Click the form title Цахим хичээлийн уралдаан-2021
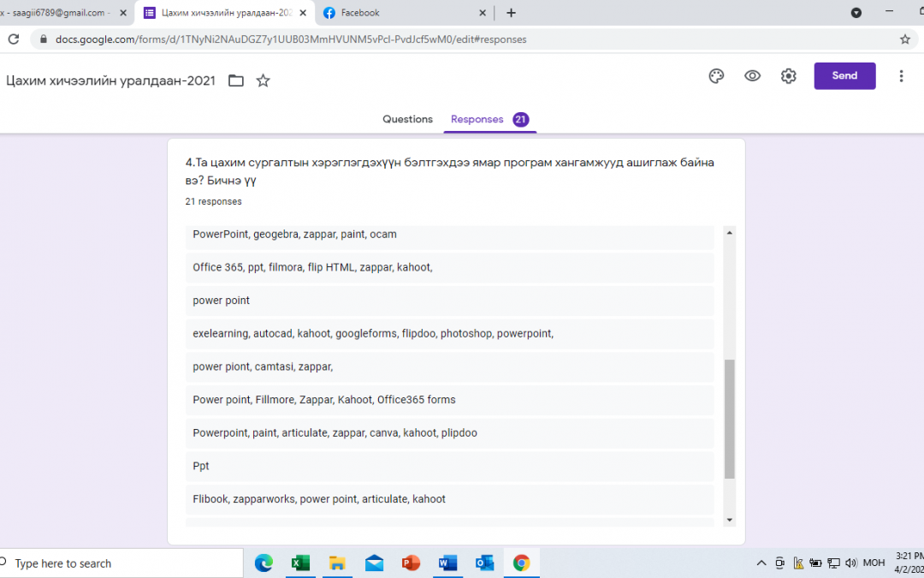 coord(110,80)
